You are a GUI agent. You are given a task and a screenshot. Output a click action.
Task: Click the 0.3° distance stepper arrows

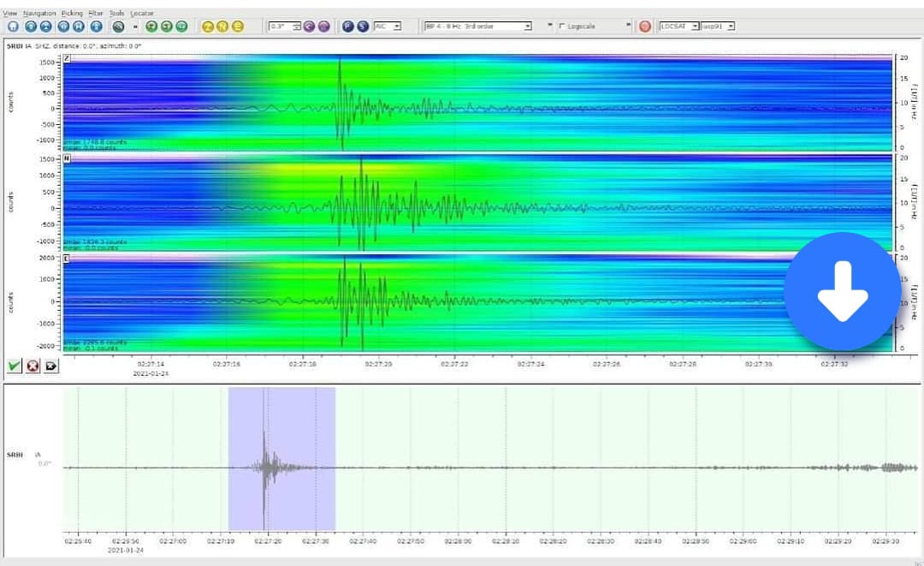296,27
